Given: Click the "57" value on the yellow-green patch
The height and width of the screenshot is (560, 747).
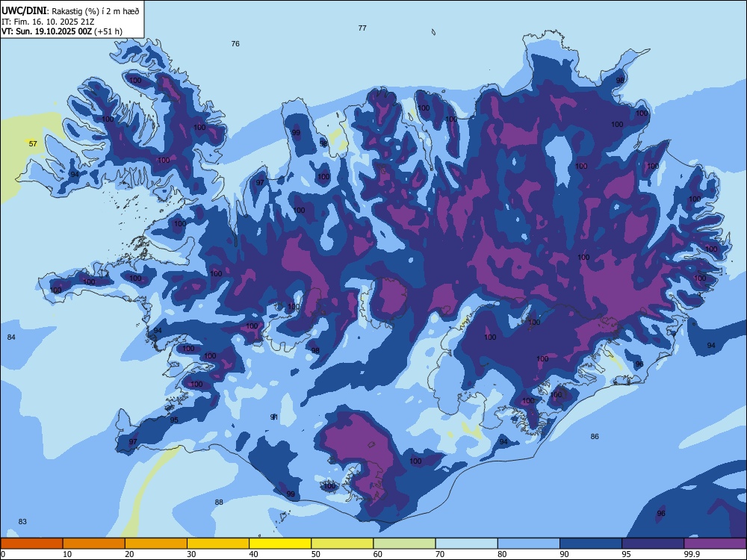Looking at the screenshot, I should point(33,144).
